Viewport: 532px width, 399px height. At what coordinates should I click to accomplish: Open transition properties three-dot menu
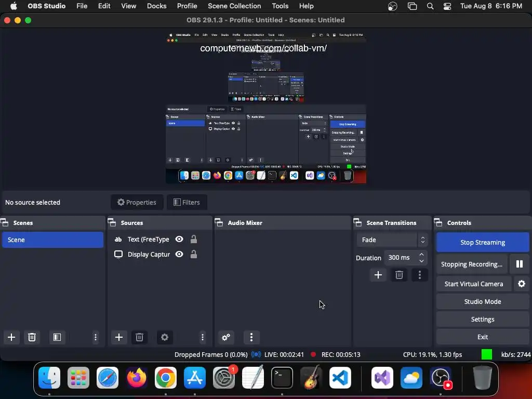(x=420, y=275)
